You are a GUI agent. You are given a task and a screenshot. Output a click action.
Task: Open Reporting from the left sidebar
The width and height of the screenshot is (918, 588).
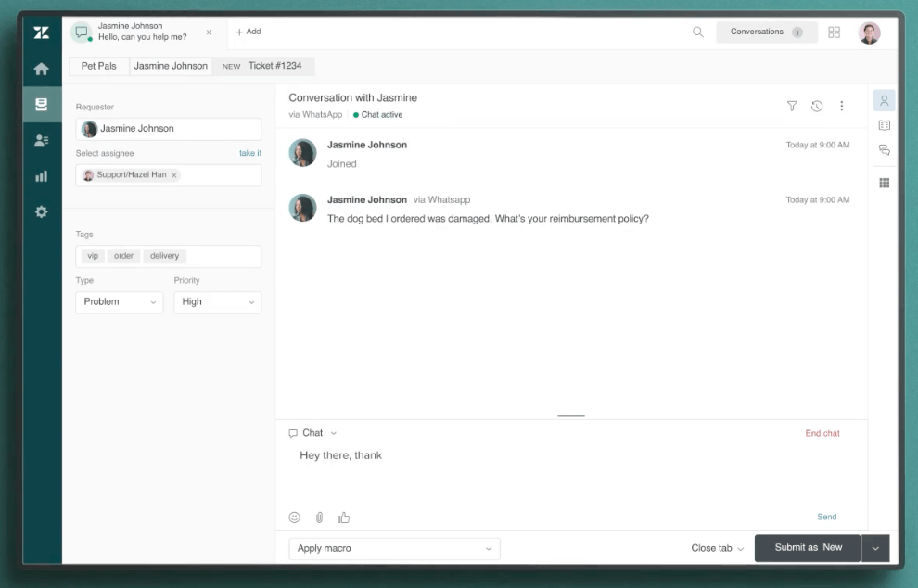pos(41,175)
